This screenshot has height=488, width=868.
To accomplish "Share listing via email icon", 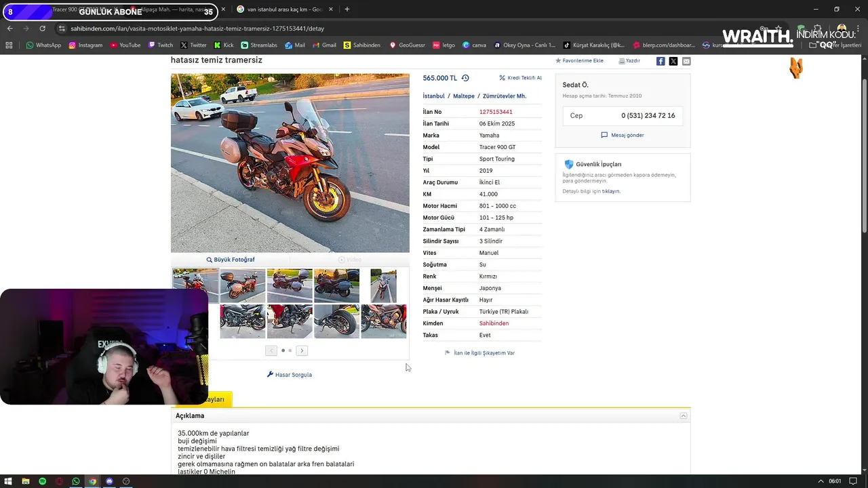I will tap(686, 61).
